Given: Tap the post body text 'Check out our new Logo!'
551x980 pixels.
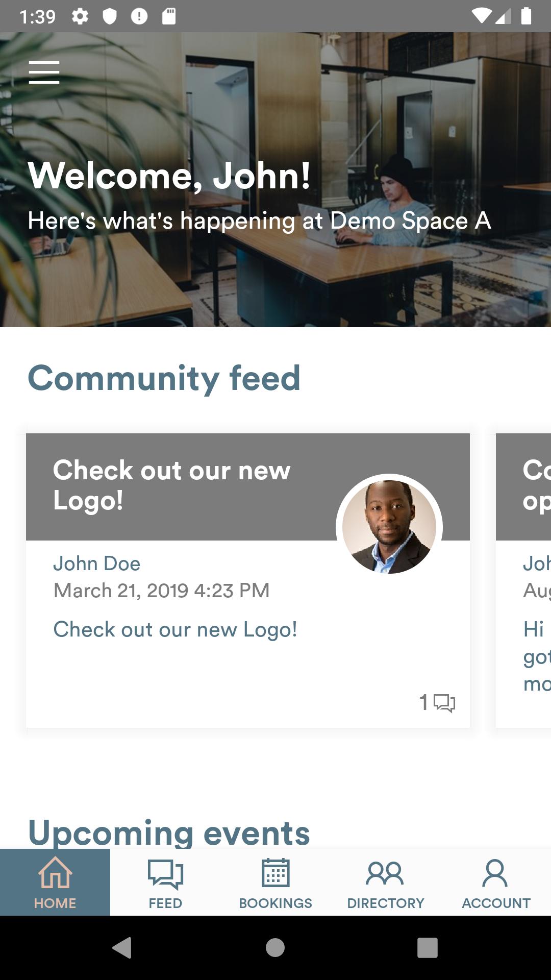Looking at the screenshot, I should [176, 629].
